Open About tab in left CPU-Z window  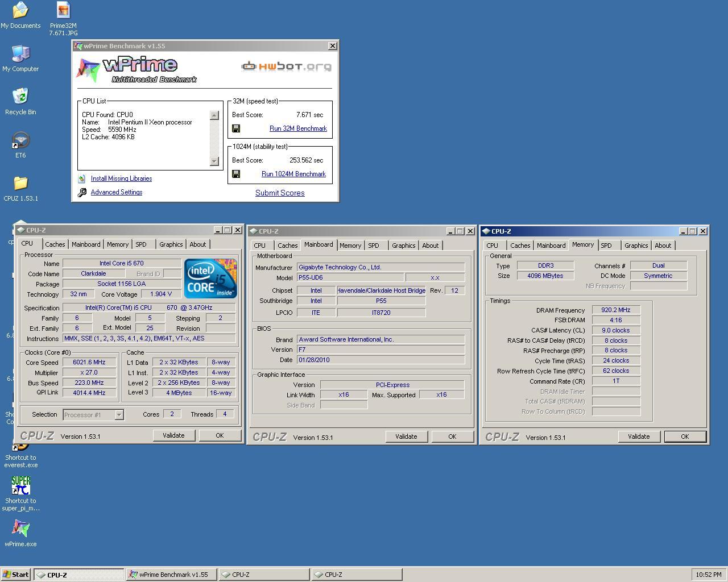coord(198,244)
